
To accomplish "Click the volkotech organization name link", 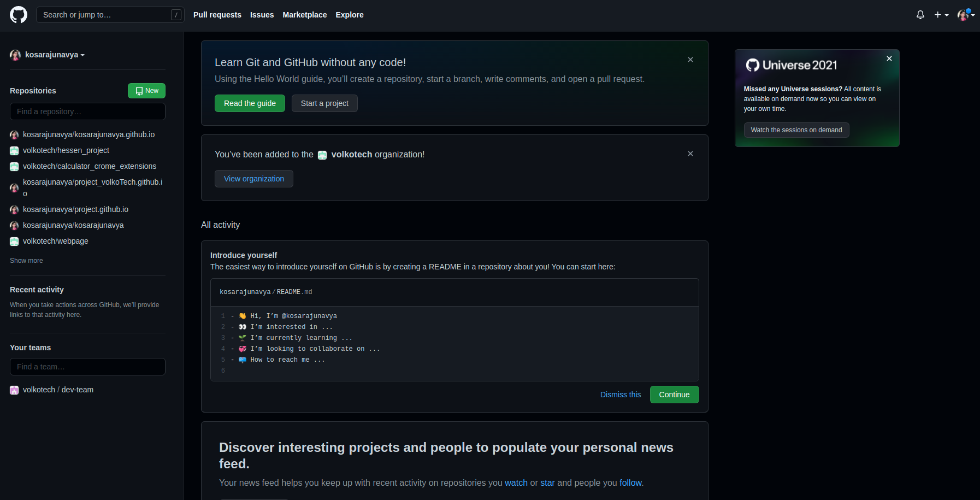I will click(x=352, y=155).
